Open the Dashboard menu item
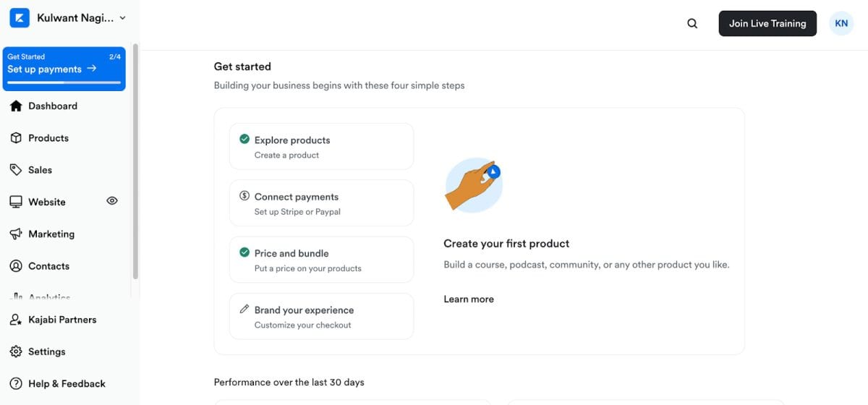The width and height of the screenshot is (868, 405). [53, 106]
